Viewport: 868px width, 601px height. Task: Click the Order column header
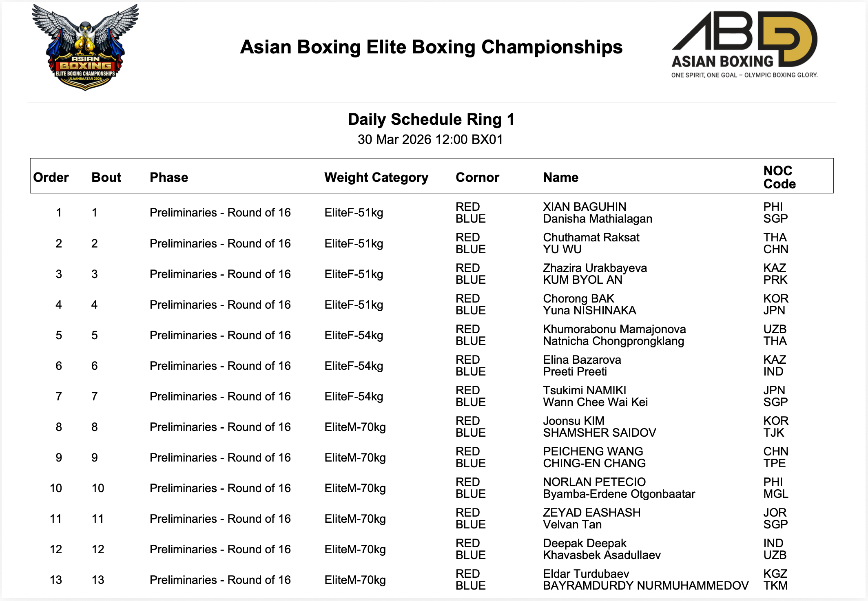[x=51, y=177]
